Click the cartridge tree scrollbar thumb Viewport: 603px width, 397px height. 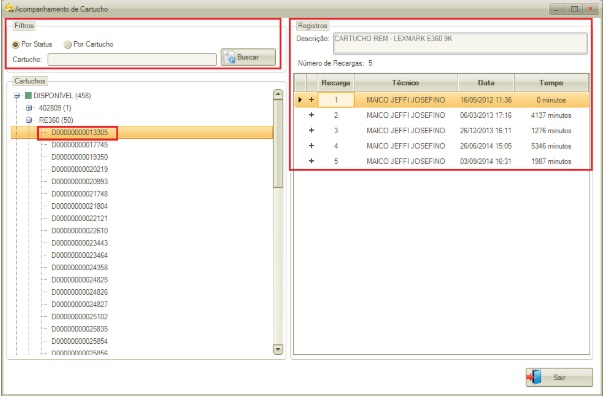pos(278,144)
